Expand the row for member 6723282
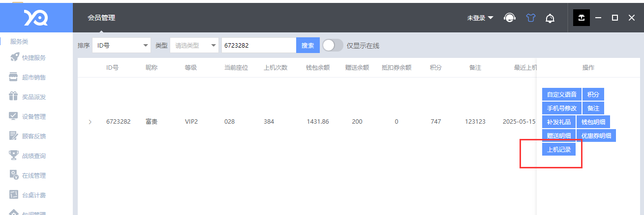This screenshot has height=215, width=644. pos(90,122)
